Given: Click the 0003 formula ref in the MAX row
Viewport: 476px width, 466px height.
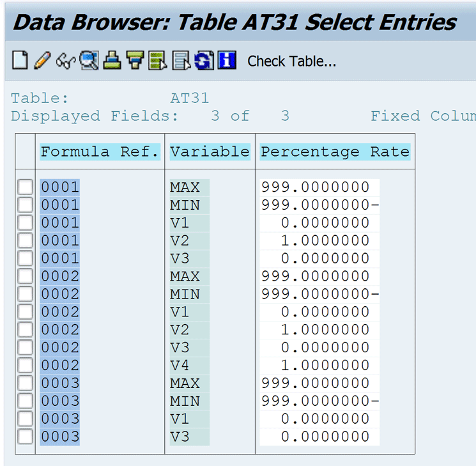Looking at the screenshot, I should click(60, 384).
